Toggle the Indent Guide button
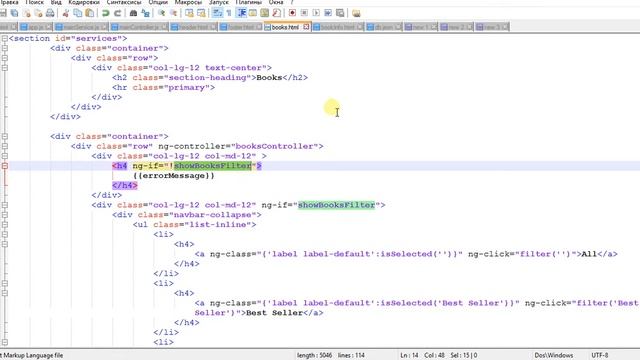The width and height of the screenshot is (640, 360). [x=242, y=13]
